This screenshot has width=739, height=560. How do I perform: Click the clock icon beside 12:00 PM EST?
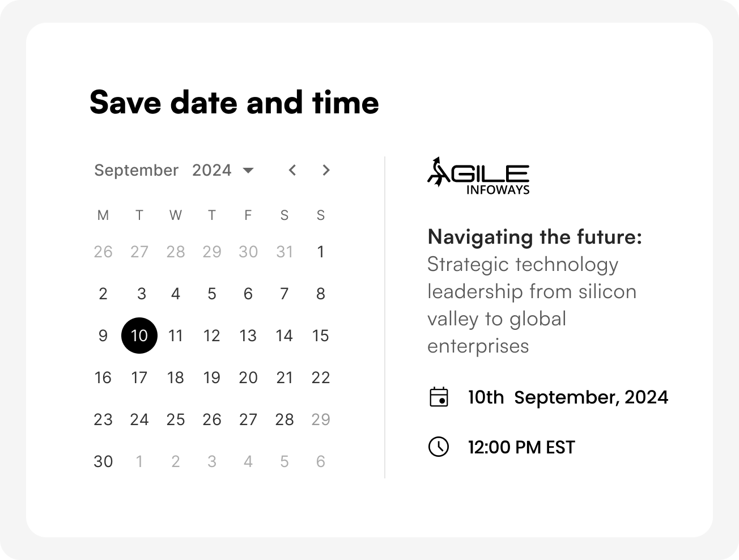[x=438, y=447]
